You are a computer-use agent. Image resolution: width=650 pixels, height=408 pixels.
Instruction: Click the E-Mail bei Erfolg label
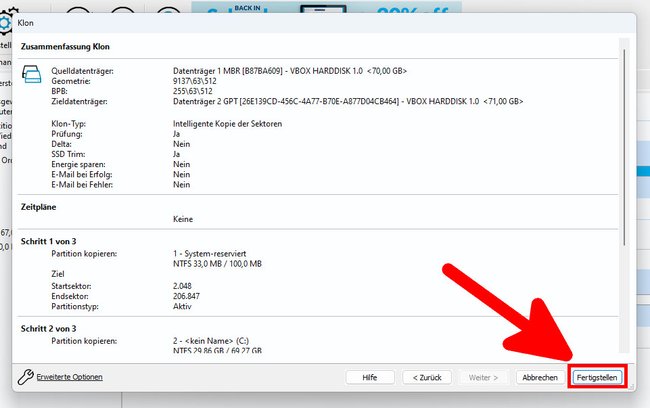pos(82,175)
